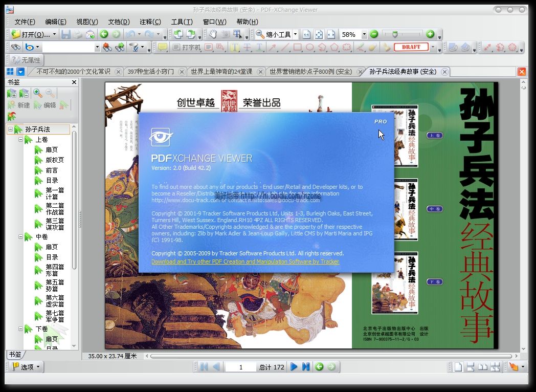Select the Snapshot camera tool
The image size is (536, 392).
click(225, 34)
